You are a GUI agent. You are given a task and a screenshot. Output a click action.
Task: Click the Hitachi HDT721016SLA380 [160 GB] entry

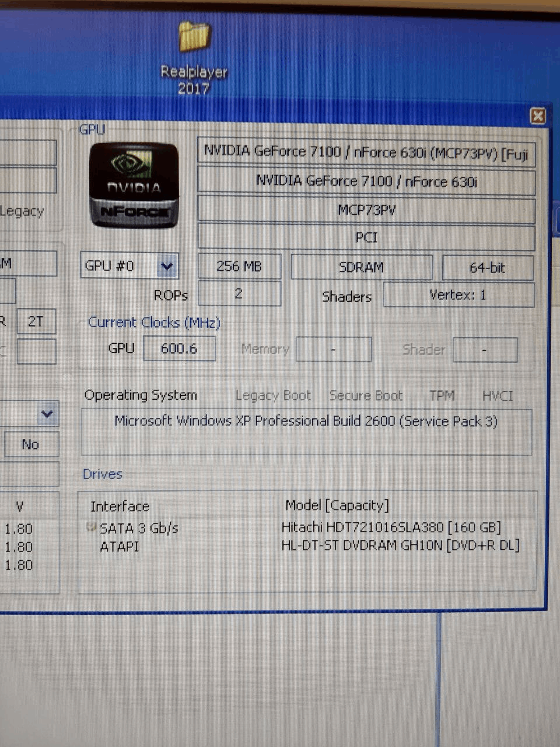[x=391, y=528]
